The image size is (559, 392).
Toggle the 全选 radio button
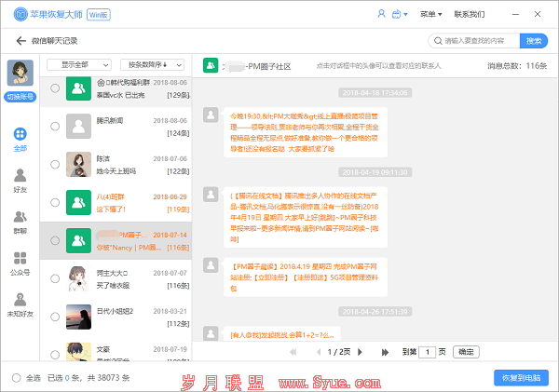coord(17,378)
